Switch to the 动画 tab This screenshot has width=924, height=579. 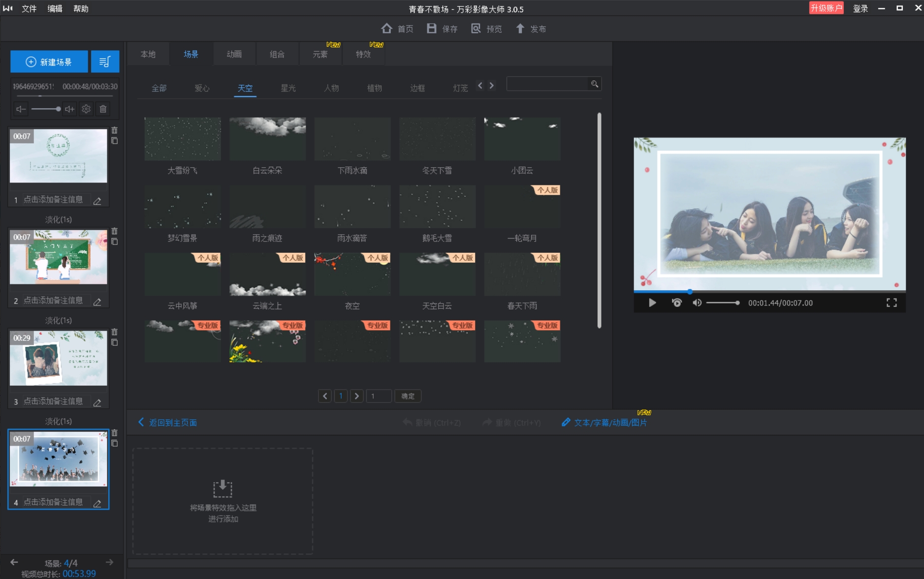point(234,54)
